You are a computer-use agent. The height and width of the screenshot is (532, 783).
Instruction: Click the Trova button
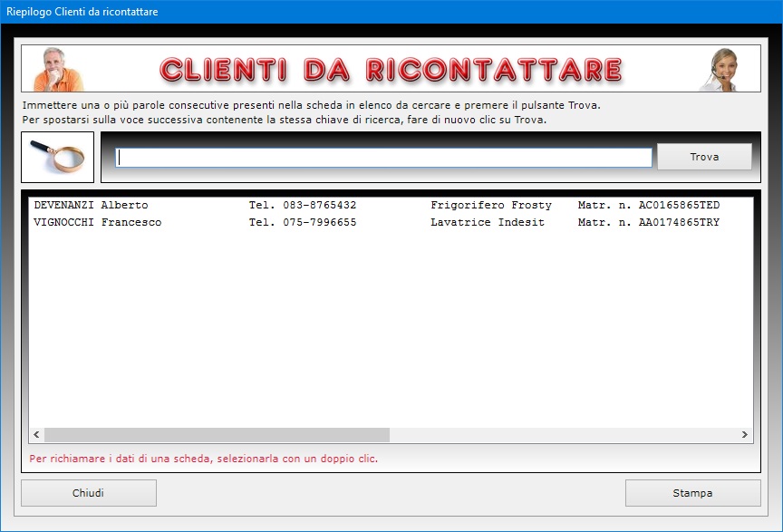pos(704,157)
